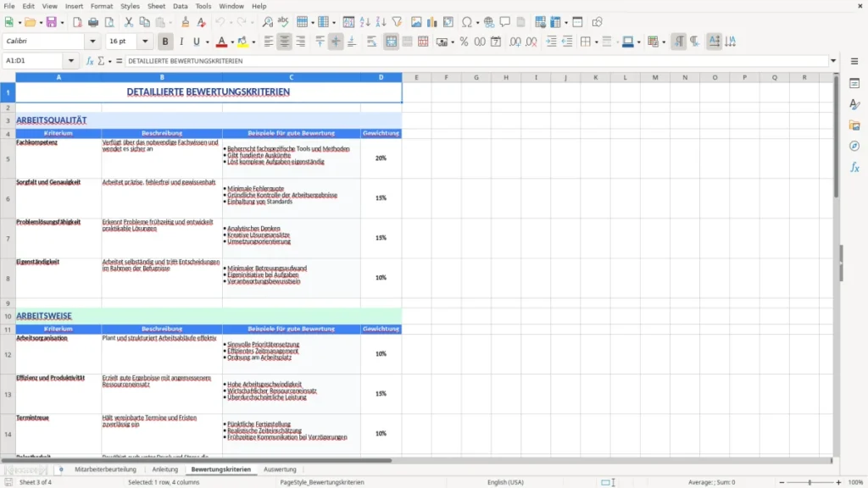Select the ARBEITSQUALITÄT heading cell
The width and height of the screenshot is (868, 488).
coord(209,120)
